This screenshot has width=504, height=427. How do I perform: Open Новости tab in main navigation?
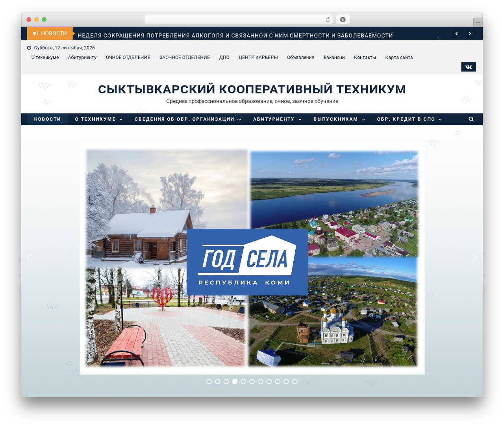(x=47, y=119)
